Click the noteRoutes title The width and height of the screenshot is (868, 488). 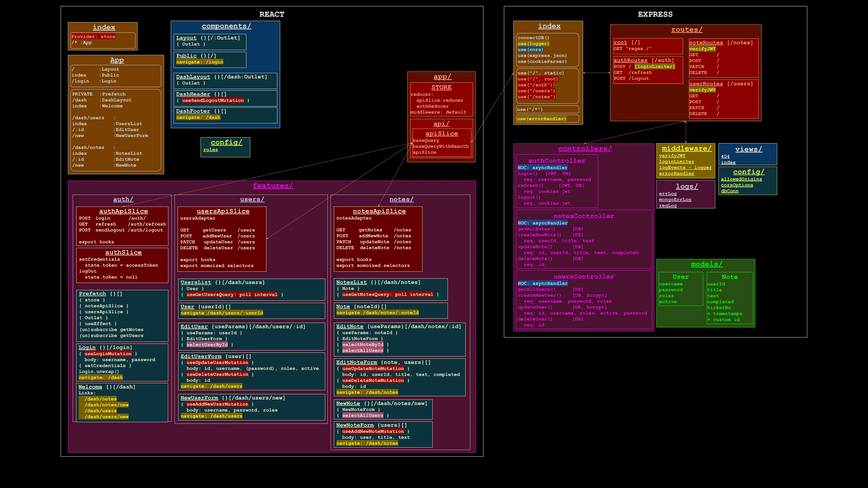(x=706, y=43)
